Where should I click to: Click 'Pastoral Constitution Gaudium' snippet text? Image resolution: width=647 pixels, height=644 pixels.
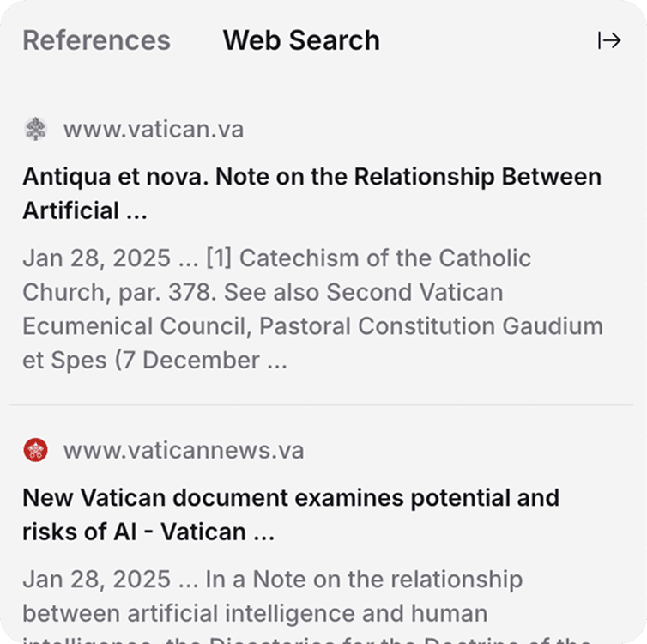pyautogui.click(x=431, y=326)
